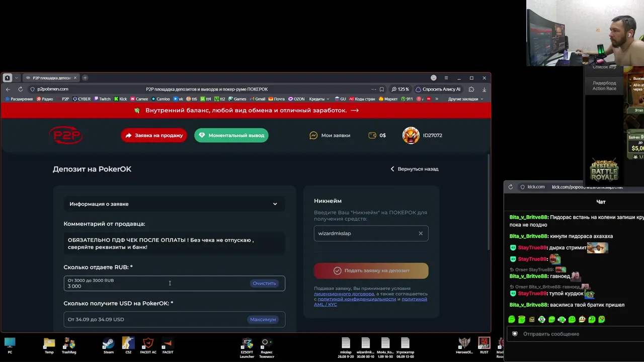644x362 pixels.
Task: Click the Mystery Battle Royale thumbnail
Action: tap(604, 171)
